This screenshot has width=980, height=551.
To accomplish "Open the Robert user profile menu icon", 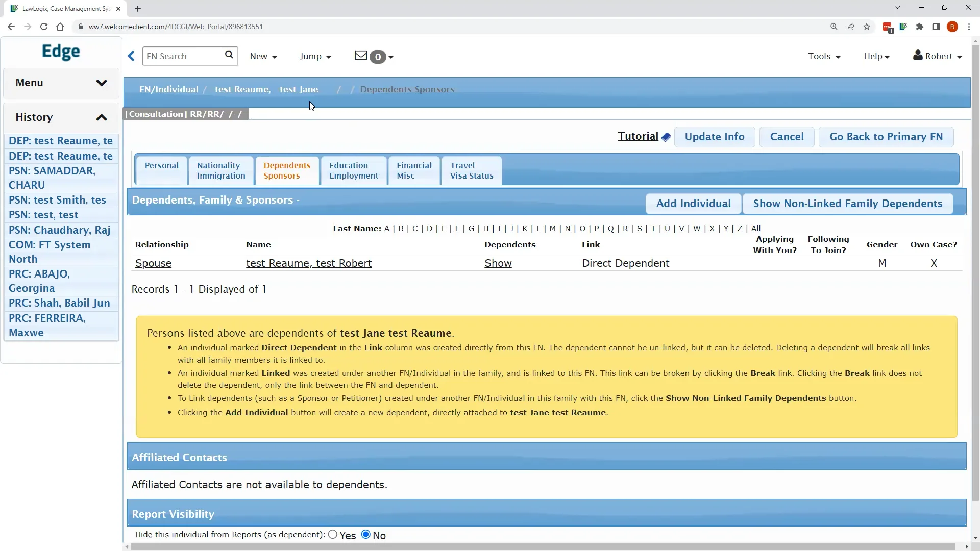I will pos(919,56).
